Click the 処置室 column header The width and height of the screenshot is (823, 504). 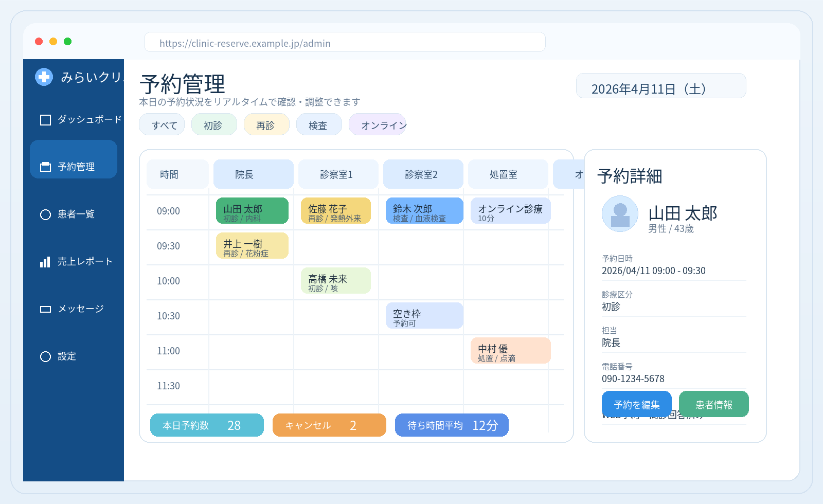tap(508, 174)
